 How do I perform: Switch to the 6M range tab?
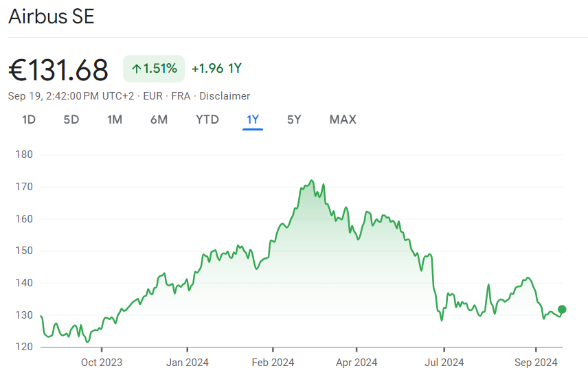coord(159,119)
